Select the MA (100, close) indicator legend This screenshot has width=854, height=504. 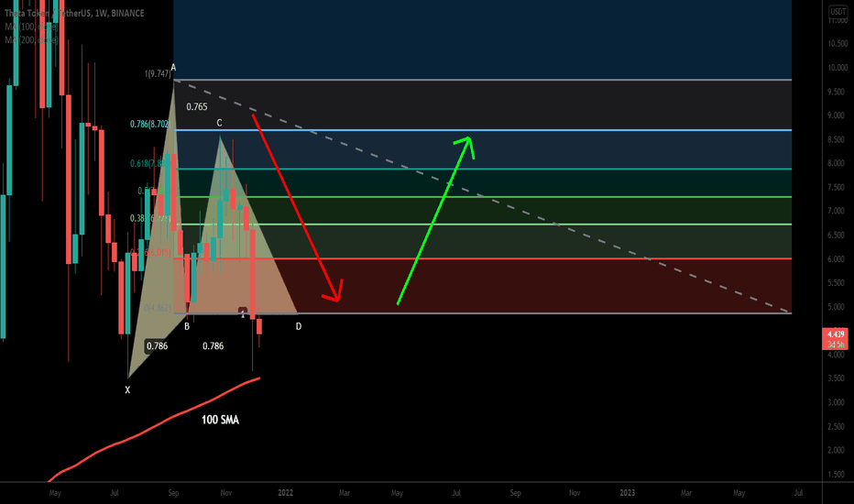[31, 27]
